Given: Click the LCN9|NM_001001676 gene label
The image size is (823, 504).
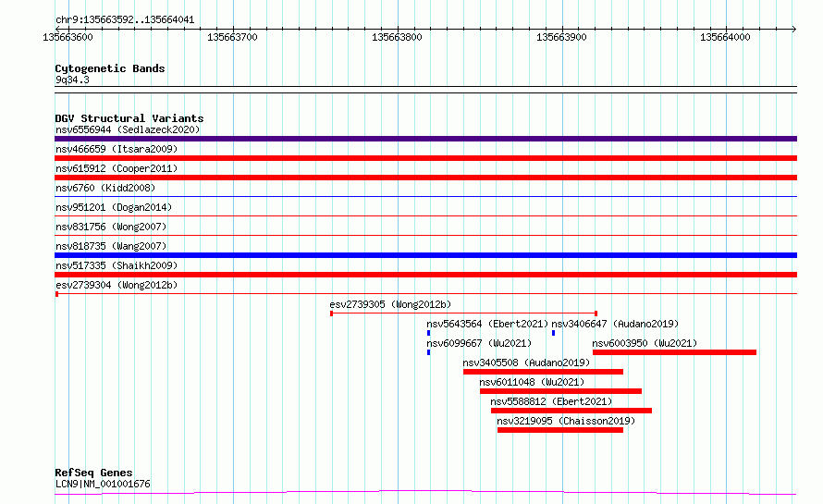Looking at the screenshot, I should point(103,484).
